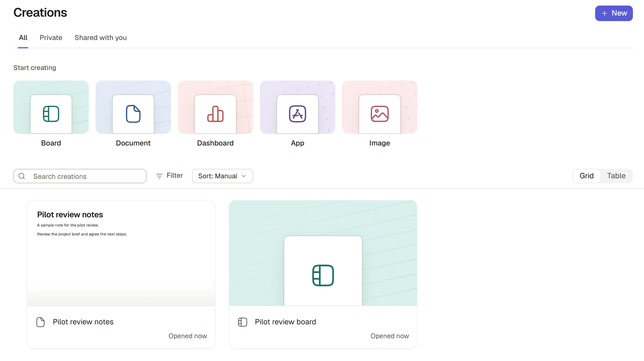This screenshot has width=644, height=361.
Task: Click Opened now on Pilot review board card
Action: [x=390, y=336]
